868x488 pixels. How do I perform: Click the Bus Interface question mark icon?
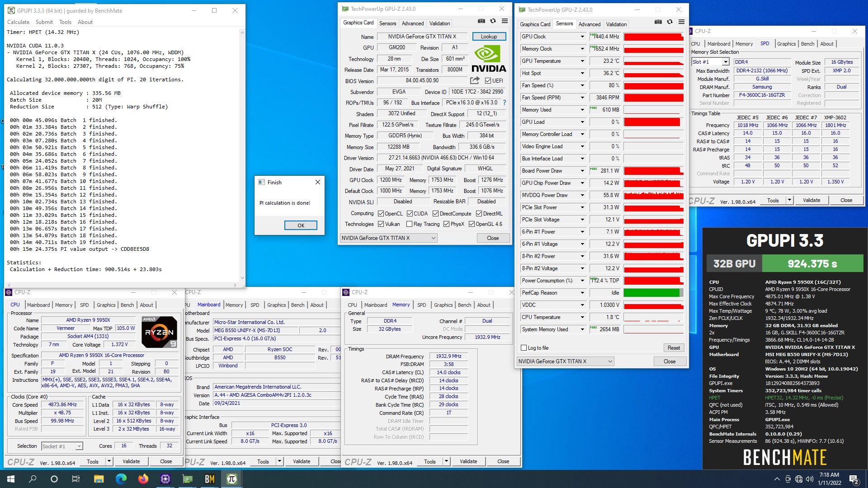pyautogui.click(x=505, y=103)
